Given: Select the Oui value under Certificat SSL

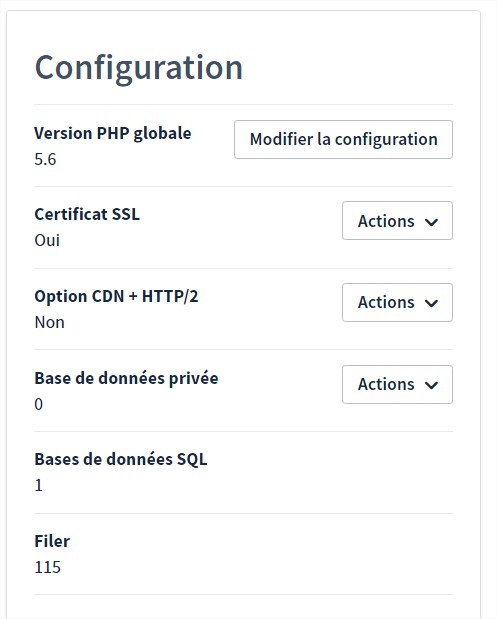Looking at the screenshot, I should [x=47, y=240].
